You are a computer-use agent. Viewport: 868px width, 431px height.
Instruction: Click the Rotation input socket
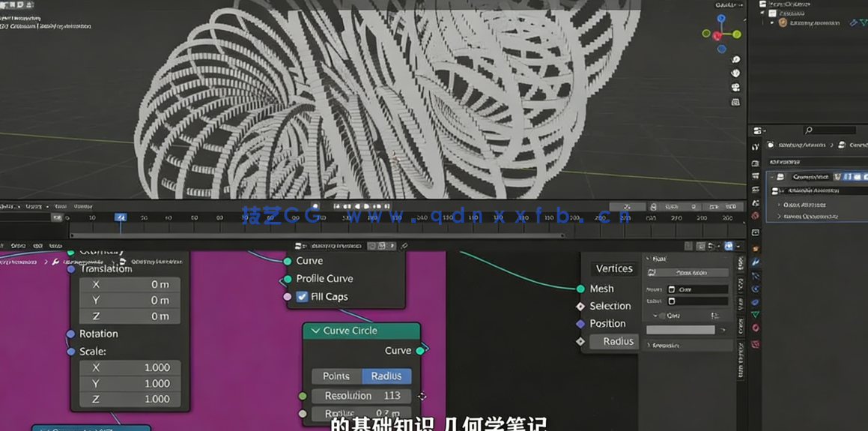click(x=70, y=334)
